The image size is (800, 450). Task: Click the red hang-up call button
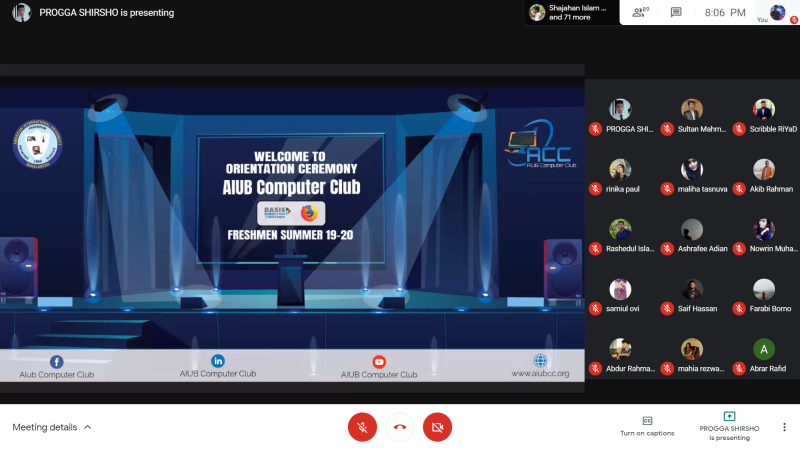399,427
